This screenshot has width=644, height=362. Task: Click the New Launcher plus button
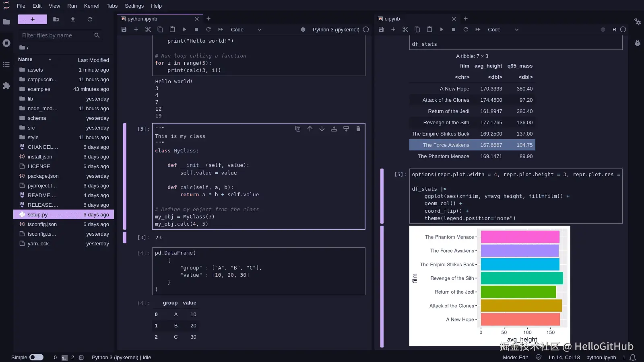33,19
